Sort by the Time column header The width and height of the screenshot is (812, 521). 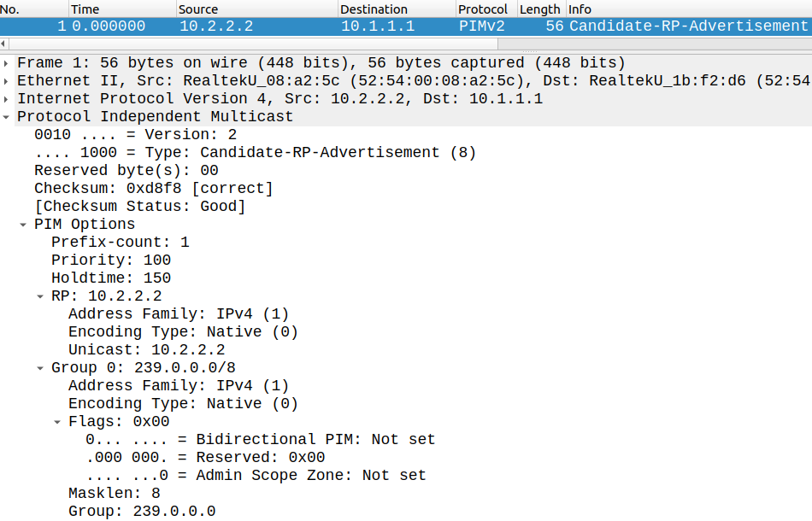[122, 9]
